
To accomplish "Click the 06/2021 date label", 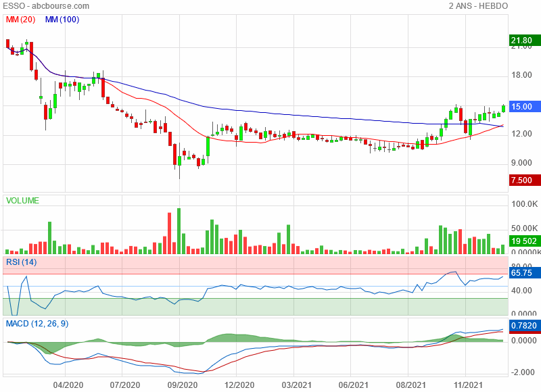I will (x=353, y=385).
